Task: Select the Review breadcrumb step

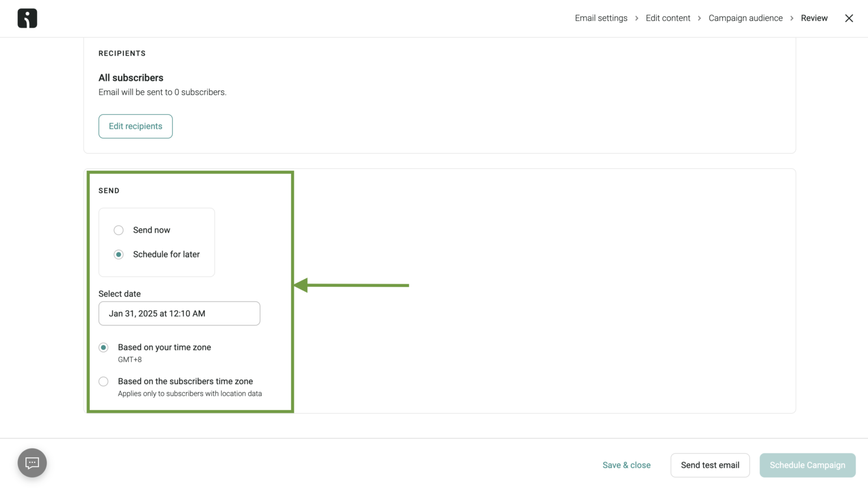Action: click(x=814, y=18)
